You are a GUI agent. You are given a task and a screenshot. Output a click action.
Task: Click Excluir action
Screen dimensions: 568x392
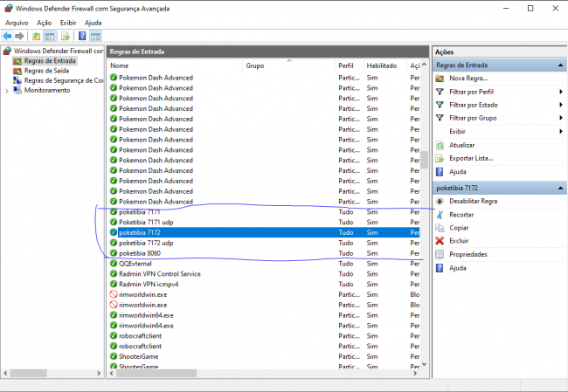tap(459, 241)
